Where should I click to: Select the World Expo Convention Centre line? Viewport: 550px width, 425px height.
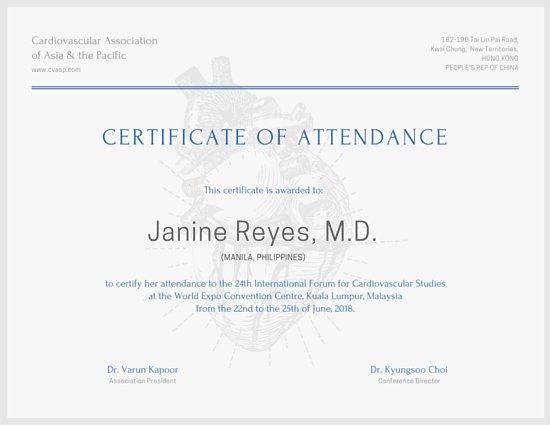point(275,296)
